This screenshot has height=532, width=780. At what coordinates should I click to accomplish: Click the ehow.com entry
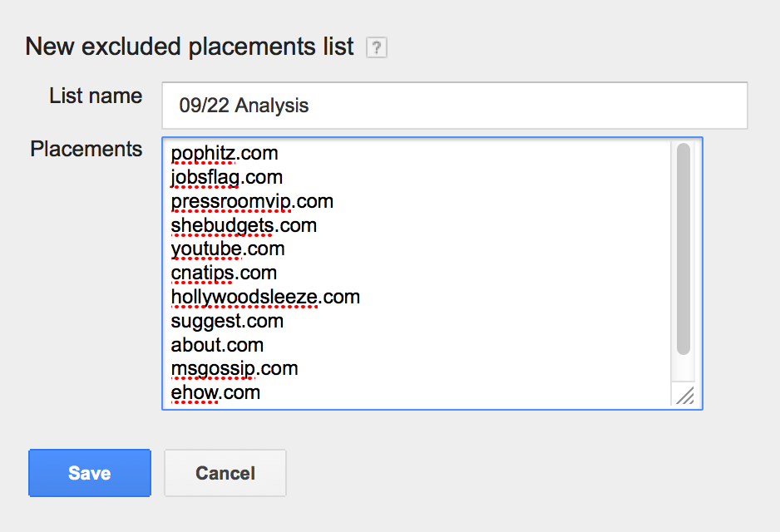click(215, 393)
